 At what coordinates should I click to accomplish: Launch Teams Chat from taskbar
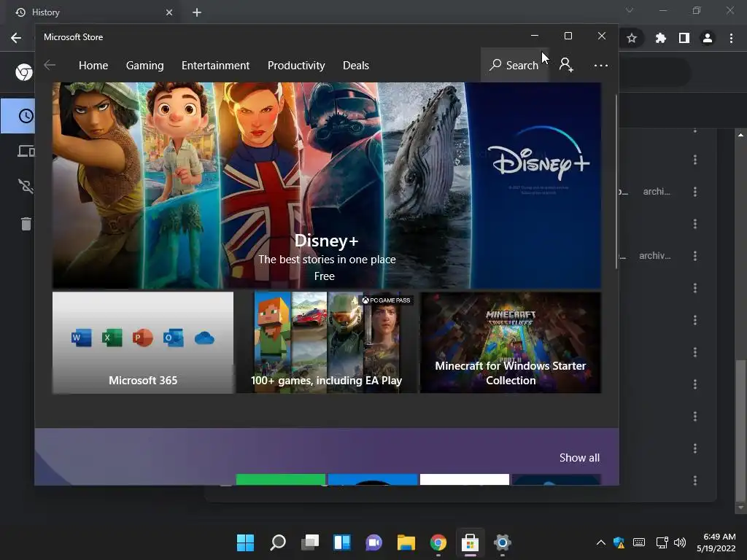point(374,542)
